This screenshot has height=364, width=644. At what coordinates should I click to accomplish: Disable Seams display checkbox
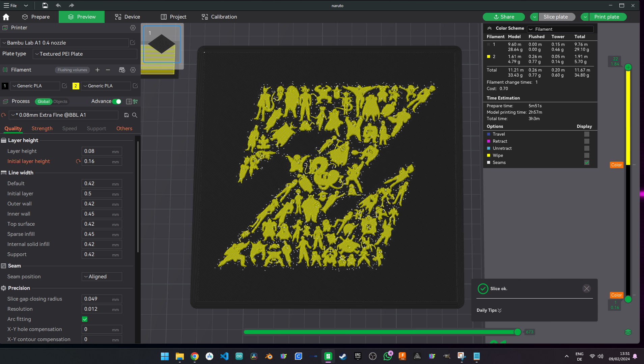tap(587, 163)
